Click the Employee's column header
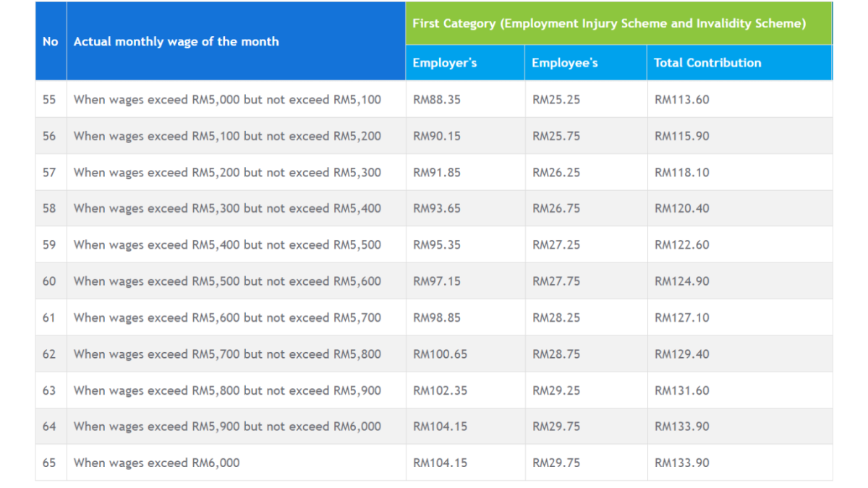The image size is (868, 488). [565, 63]
